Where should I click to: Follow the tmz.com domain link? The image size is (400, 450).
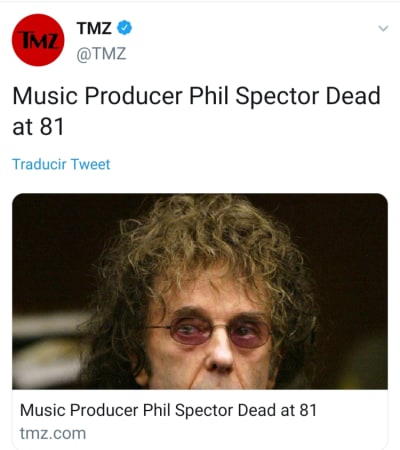click(53, 433)
